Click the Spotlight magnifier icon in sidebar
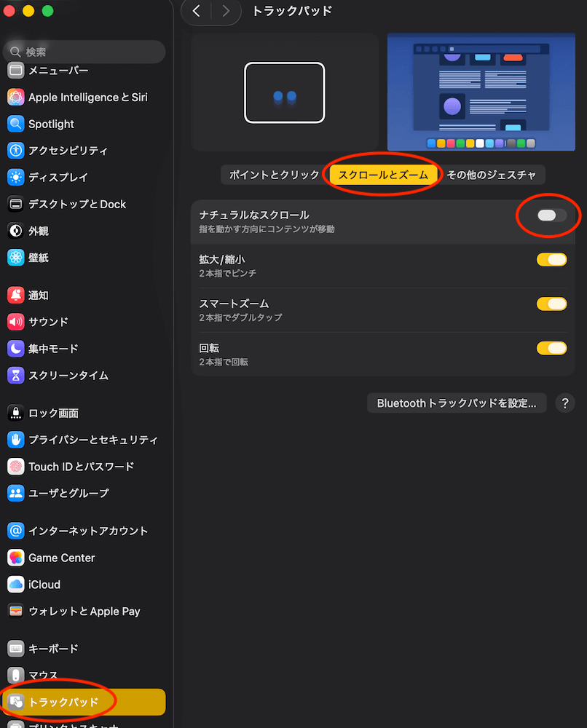This screenshot has height=728, width=587. 16,124
